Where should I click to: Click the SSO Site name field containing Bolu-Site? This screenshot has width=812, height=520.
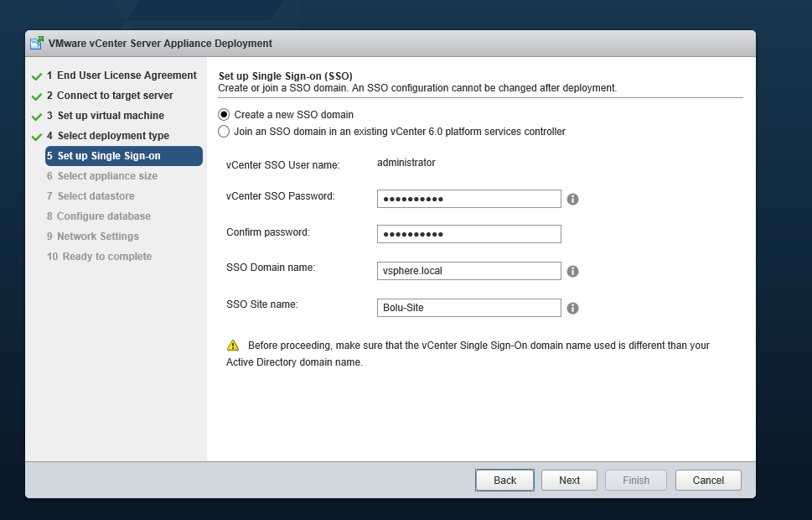click(x=468, y=308)
